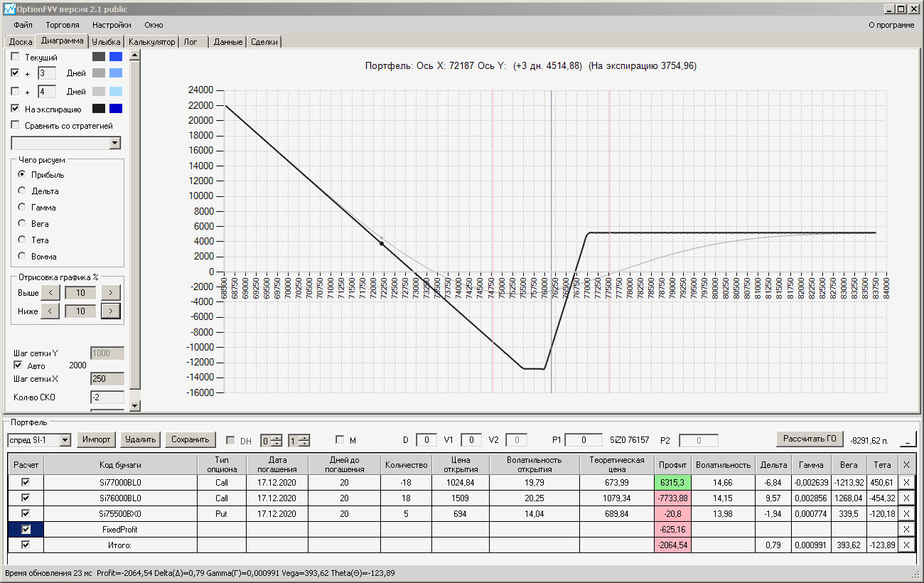
Task: Click the Импорт button
Action: coord(97,439)
